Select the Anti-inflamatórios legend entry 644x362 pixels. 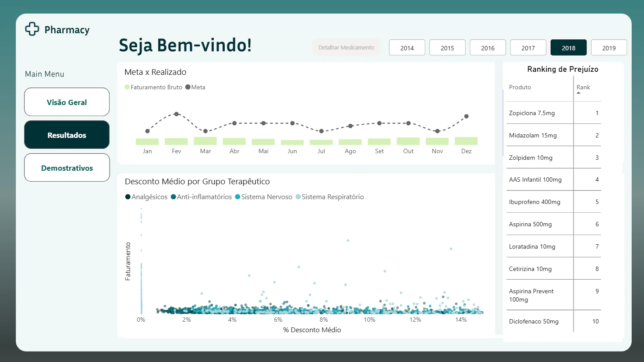[x=201, y=197]
